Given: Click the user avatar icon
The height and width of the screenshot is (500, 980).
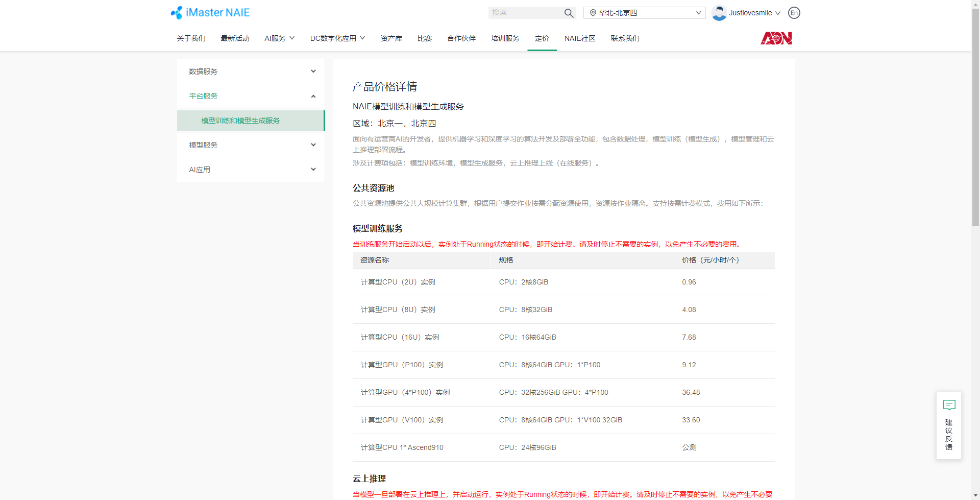Looking at the screenshot, I should point(719,13).
